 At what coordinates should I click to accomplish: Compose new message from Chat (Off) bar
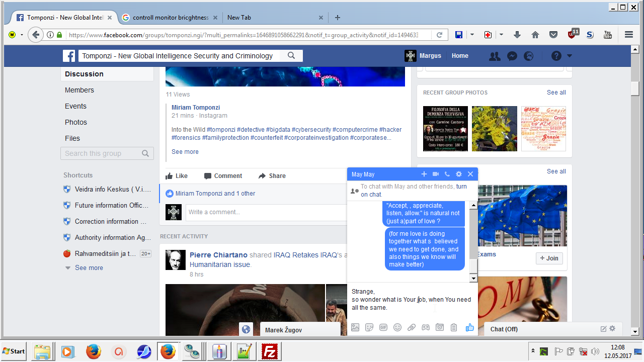click(603, 329)
